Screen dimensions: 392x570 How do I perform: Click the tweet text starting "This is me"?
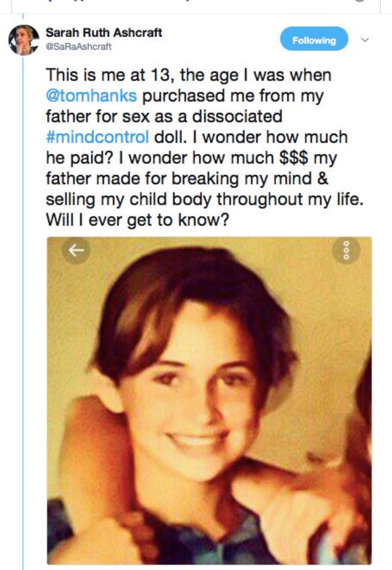click(x=188, y=75)
